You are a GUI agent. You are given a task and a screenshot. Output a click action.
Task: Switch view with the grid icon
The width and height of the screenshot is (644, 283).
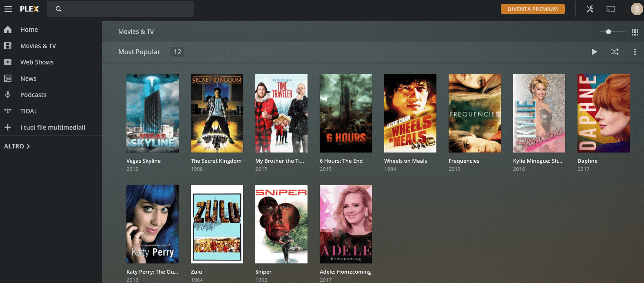635,32
